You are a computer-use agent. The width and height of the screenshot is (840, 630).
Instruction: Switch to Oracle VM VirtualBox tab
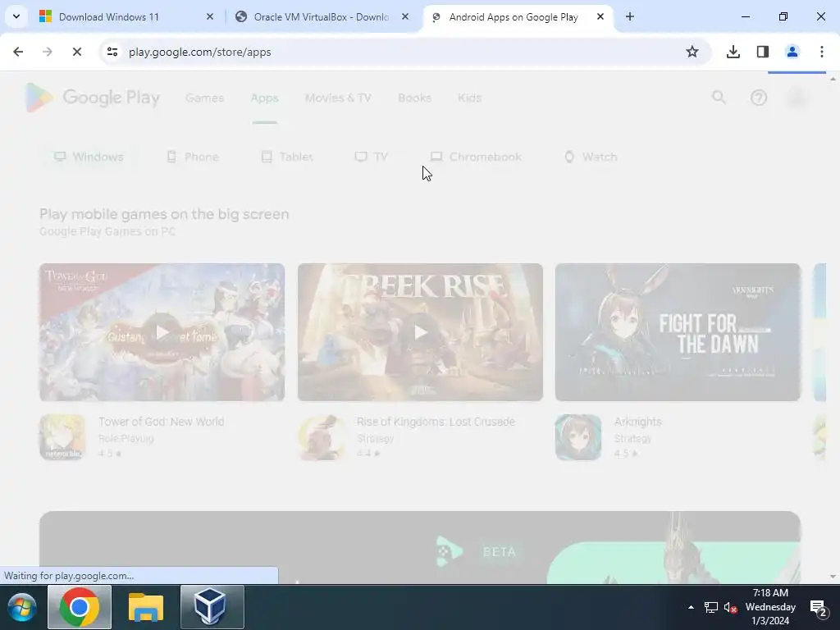point(321,17)
